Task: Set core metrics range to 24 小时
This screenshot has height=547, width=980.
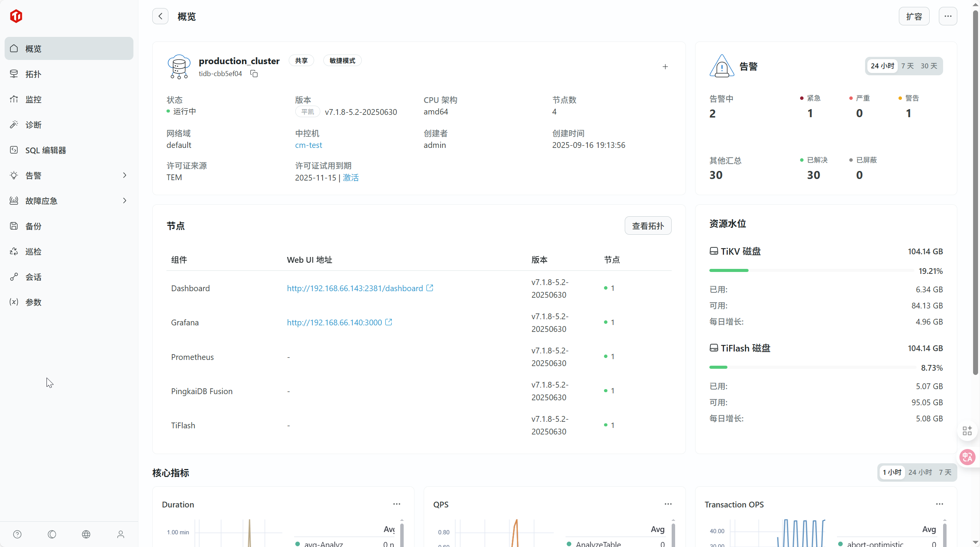Action: (x=920, y=472)
